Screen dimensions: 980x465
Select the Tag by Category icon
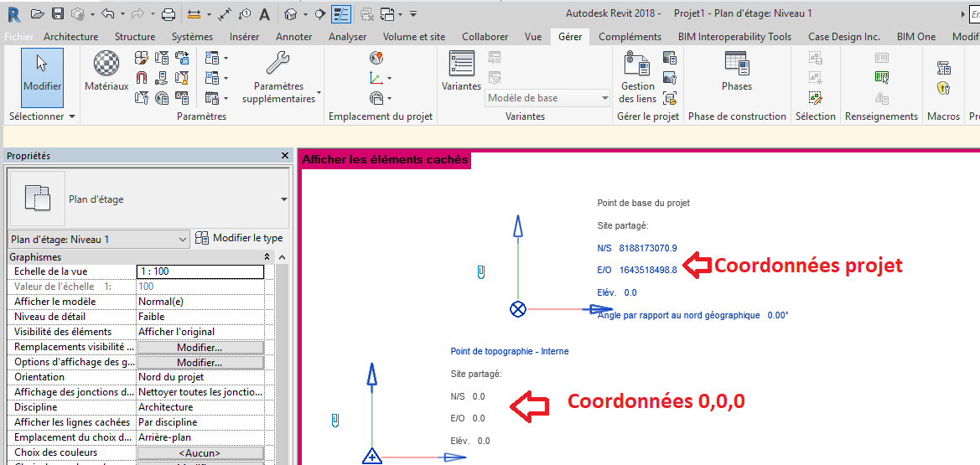pos(246,13)
